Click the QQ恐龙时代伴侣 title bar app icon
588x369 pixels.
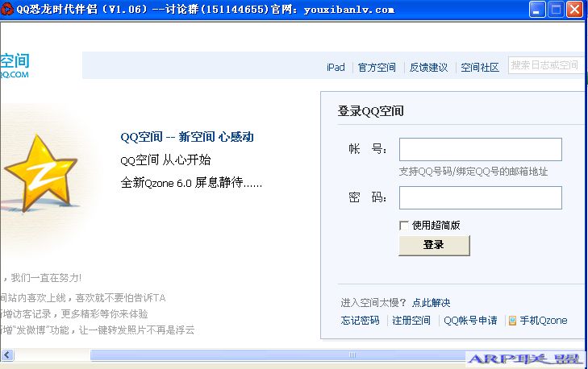(7, 10)
